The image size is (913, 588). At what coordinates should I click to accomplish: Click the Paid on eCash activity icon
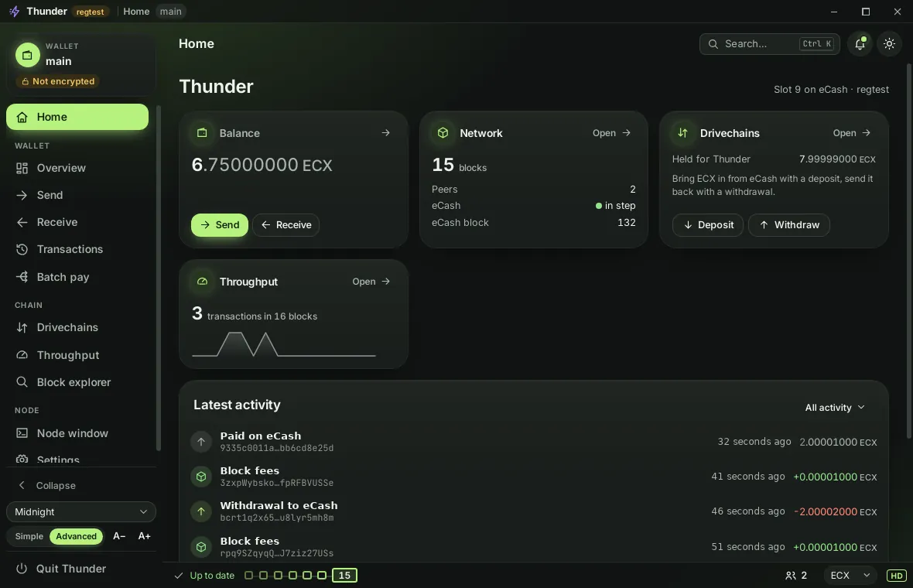click(x=201, y=441)
